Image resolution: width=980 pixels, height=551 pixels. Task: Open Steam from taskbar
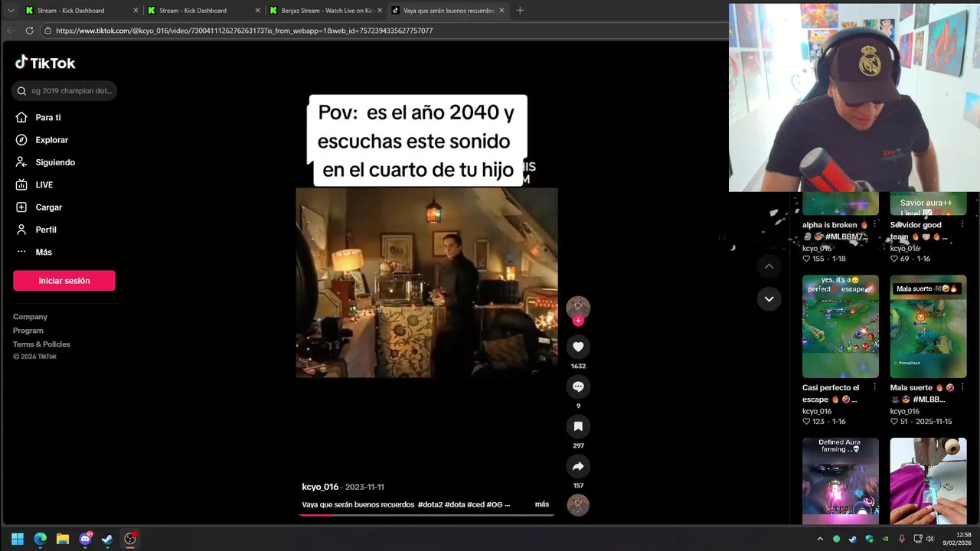coord(108,539)
